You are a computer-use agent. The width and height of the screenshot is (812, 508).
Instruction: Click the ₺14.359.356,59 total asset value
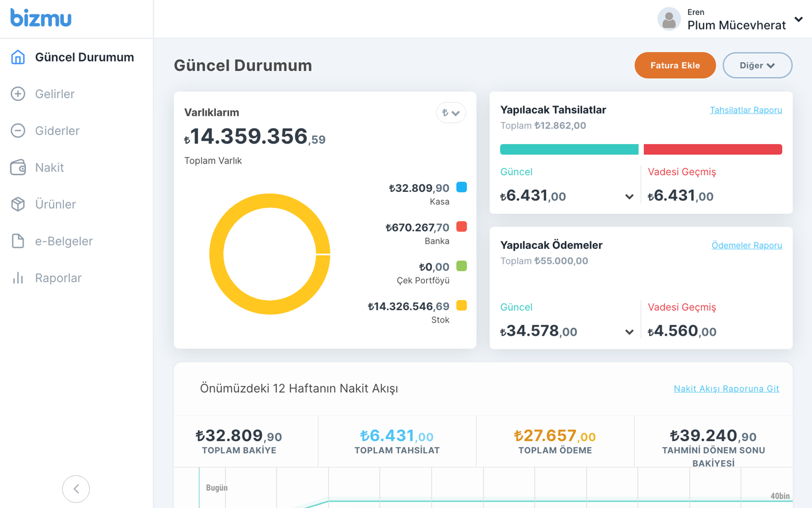pyautogui.click(x=255, y=137)
